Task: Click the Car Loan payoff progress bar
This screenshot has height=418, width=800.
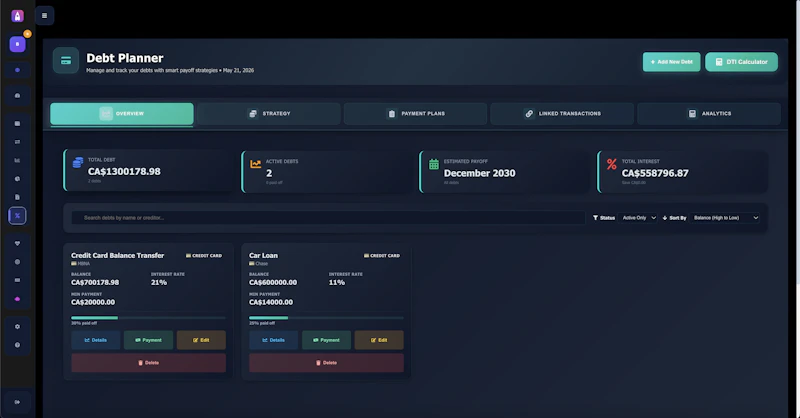Action: 327,318
